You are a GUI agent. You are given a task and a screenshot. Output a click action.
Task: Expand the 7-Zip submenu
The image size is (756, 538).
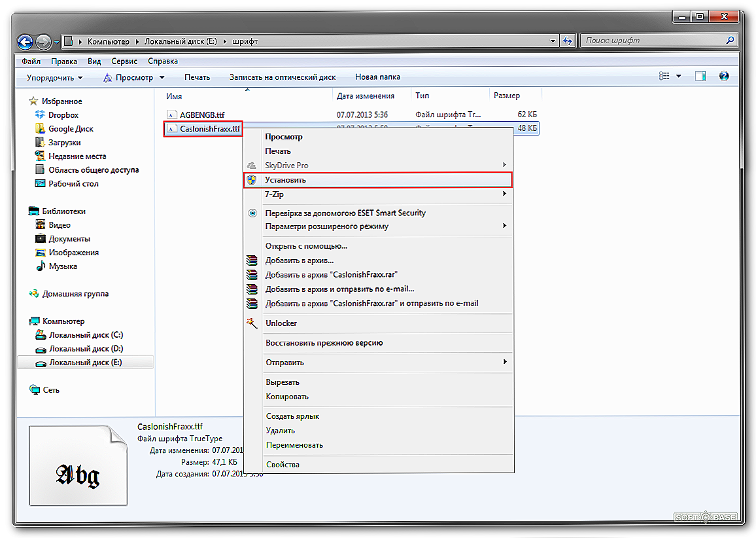[504, 194]
